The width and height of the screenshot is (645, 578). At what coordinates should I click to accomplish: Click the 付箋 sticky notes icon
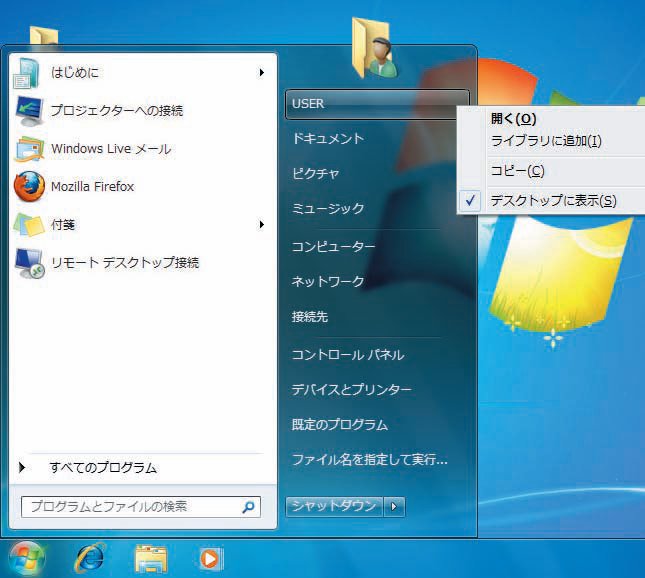point(29,225)
